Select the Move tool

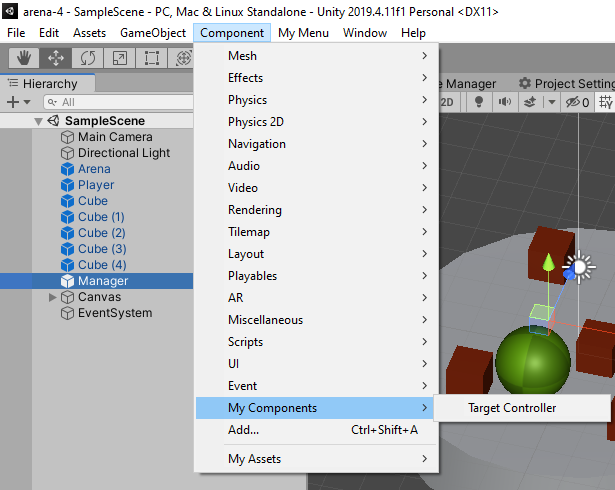point(56,58)
